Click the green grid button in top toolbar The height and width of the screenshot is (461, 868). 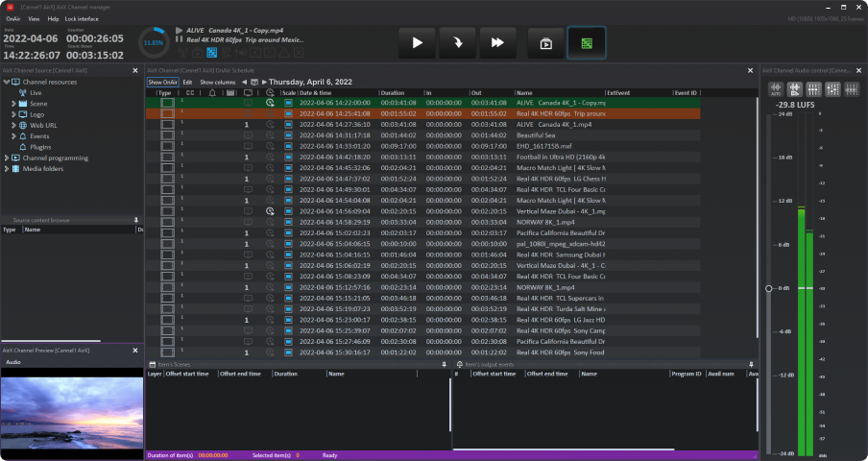coord(586,43)
